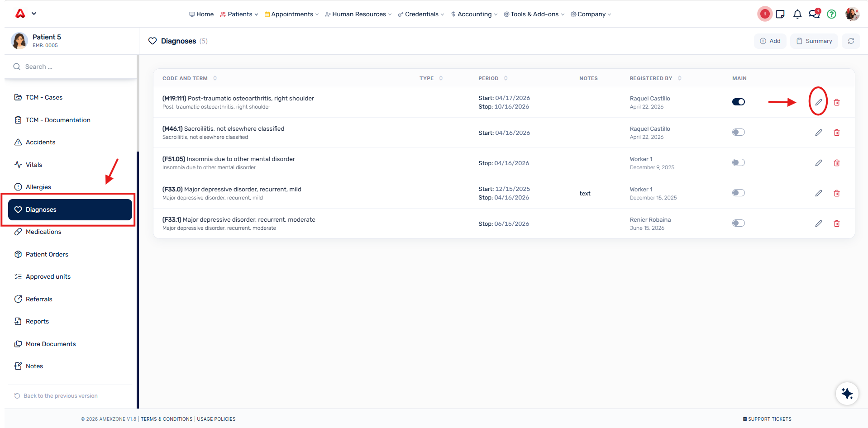Image resolution: width=868 pixels, height=428 pixels.
Task: Enable main toggle for Insomnia F51.05
Action: [738, 162]
